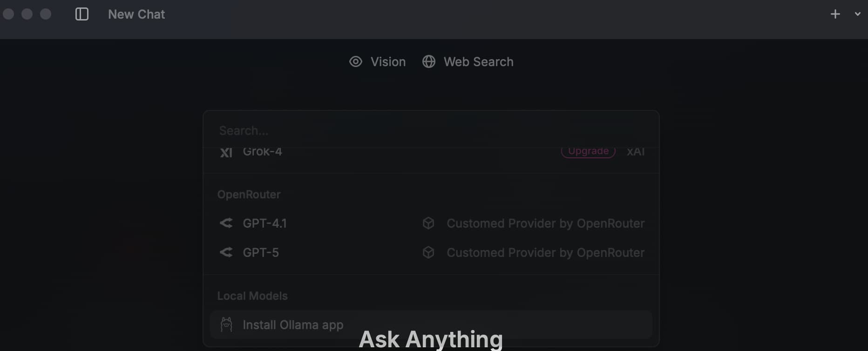Viewport: 868px width, 351px height.
Task: Click the Upgrade badge on Grok-4
Action: (588, 151)
